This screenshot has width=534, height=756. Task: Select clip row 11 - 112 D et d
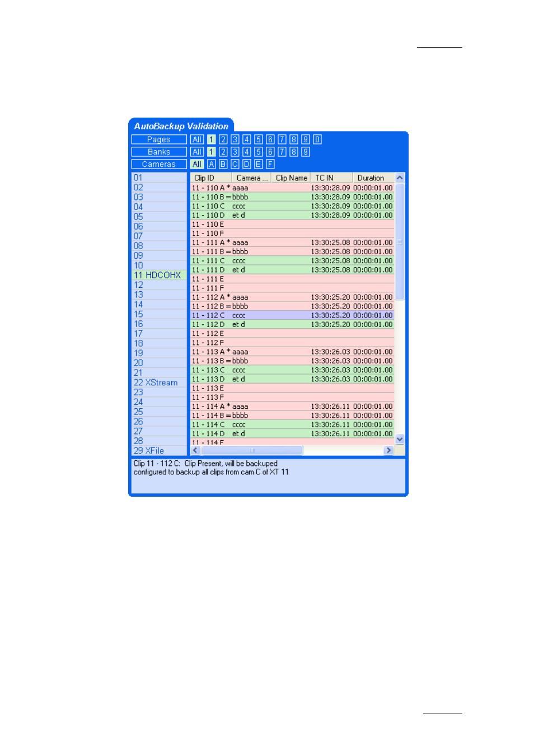coord(292,324)
